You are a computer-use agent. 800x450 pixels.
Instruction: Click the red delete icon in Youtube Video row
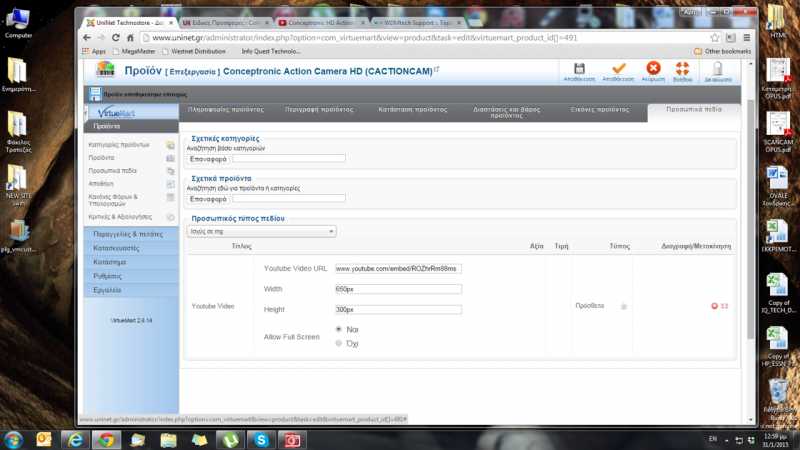pos(714,306)
